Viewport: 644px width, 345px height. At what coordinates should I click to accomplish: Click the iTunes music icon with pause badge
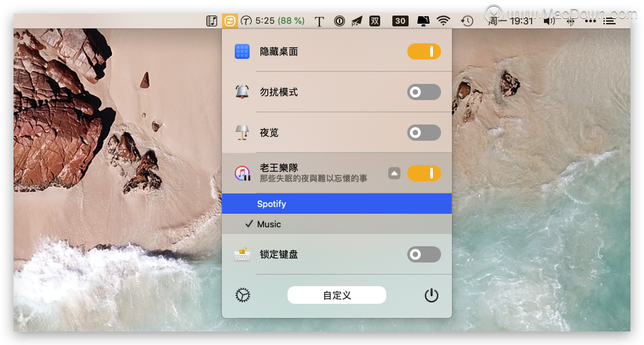(x=242, y=173)
